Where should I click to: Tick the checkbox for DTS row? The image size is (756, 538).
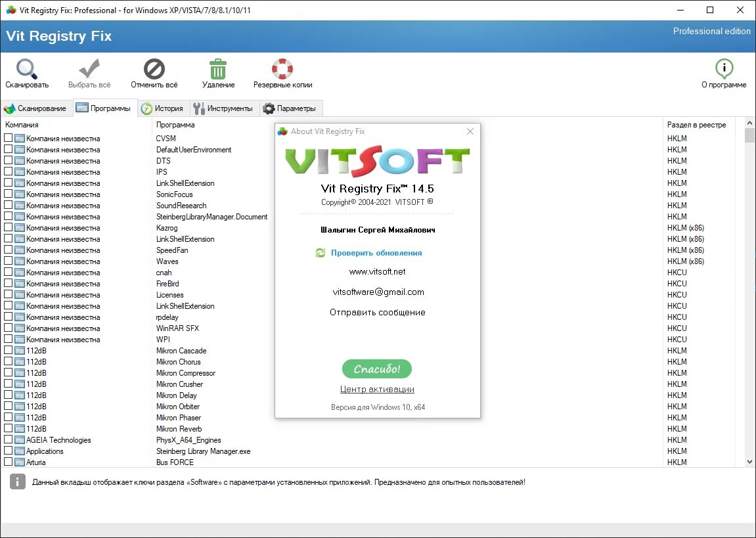8,160
